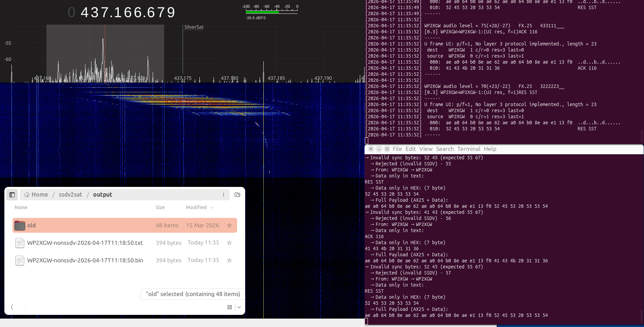
Task: Star the WP2XGW nonssdv .bin file
Action: click(x=229, y=260)
